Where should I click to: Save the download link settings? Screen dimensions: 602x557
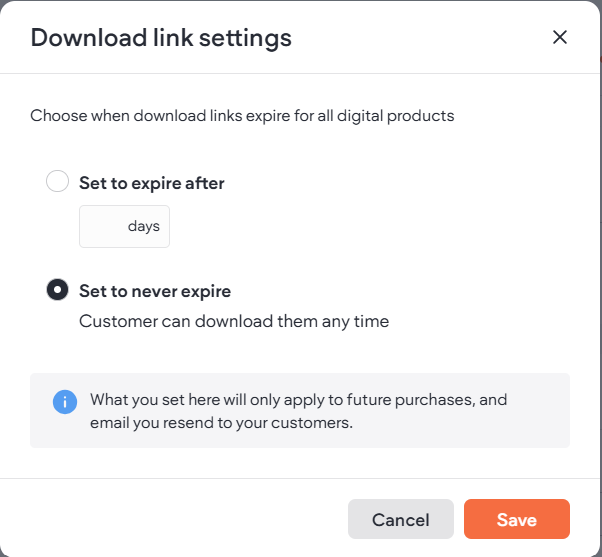(x=516, y=520)
